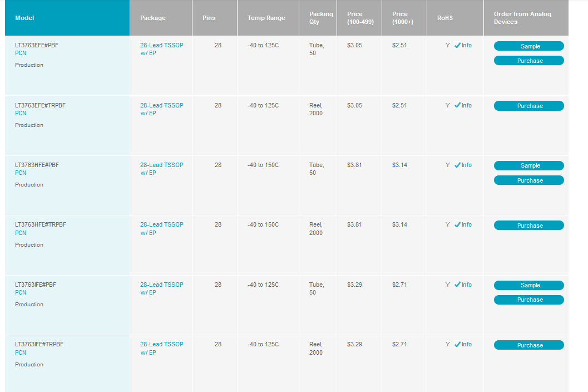This screenshot has width=588, height=392.
Task: Open 28-Lead TSSOP package link for LT3763EFE#TRPBF
Action: pyautogui.click(x=162, y=109)
